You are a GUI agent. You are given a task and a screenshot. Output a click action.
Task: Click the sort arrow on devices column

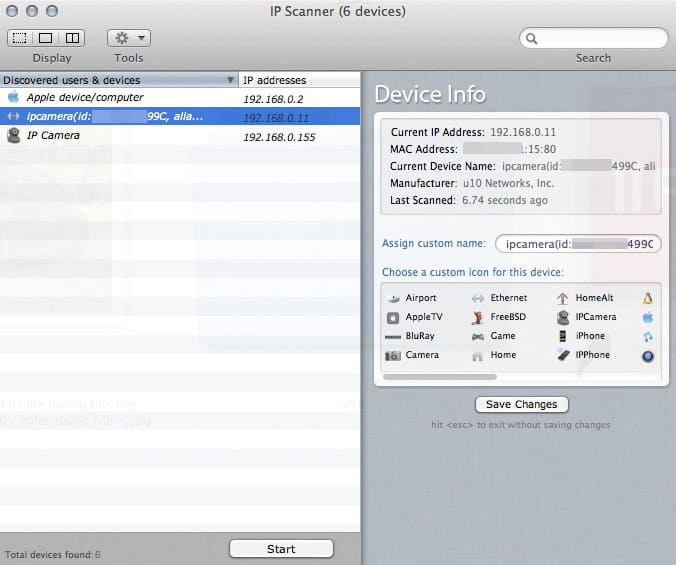[x=231, y=80]
